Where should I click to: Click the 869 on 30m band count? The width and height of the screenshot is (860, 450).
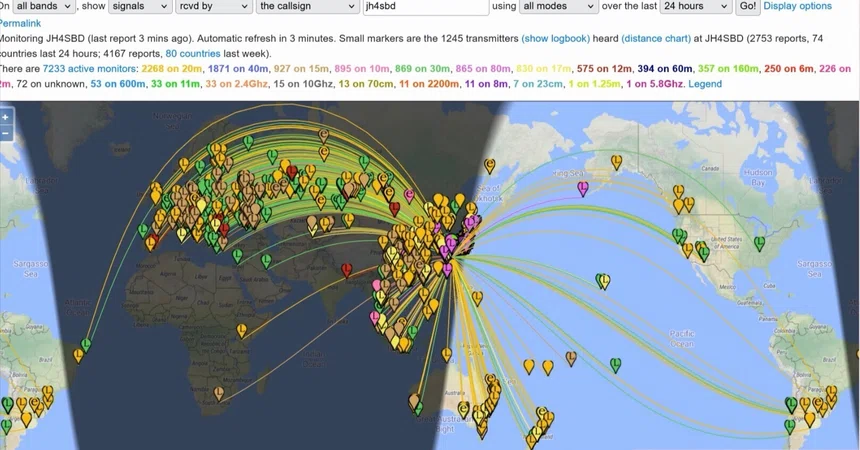pyautogui.click(x=422, y=69)
